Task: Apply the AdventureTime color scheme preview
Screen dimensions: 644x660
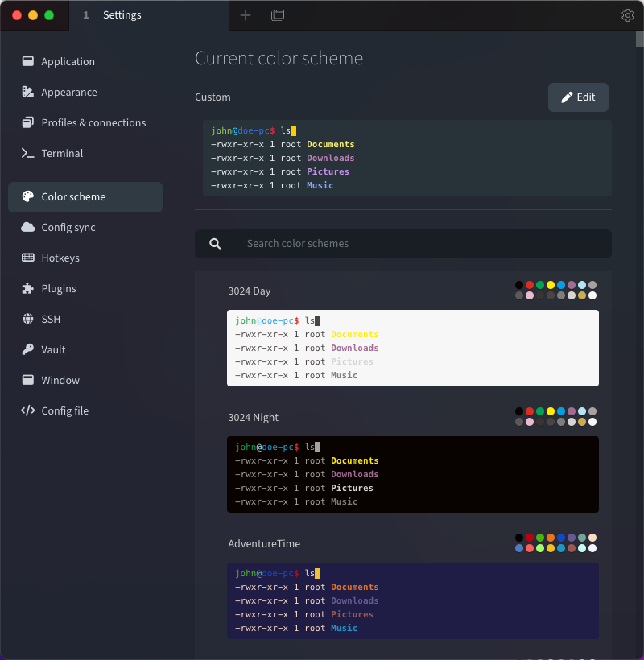Action: tap(412, 600)
